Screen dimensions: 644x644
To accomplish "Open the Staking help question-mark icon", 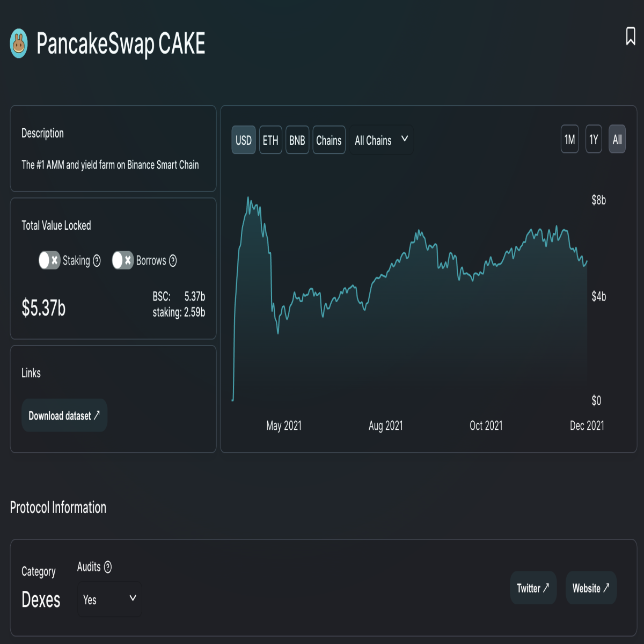I will [97, 261].
